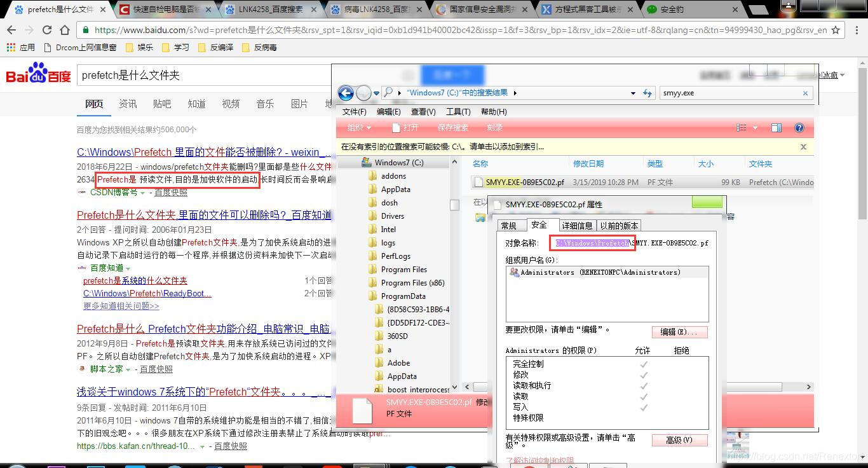Click the Windows7 (C:) drive icon

tap(367, 162)
